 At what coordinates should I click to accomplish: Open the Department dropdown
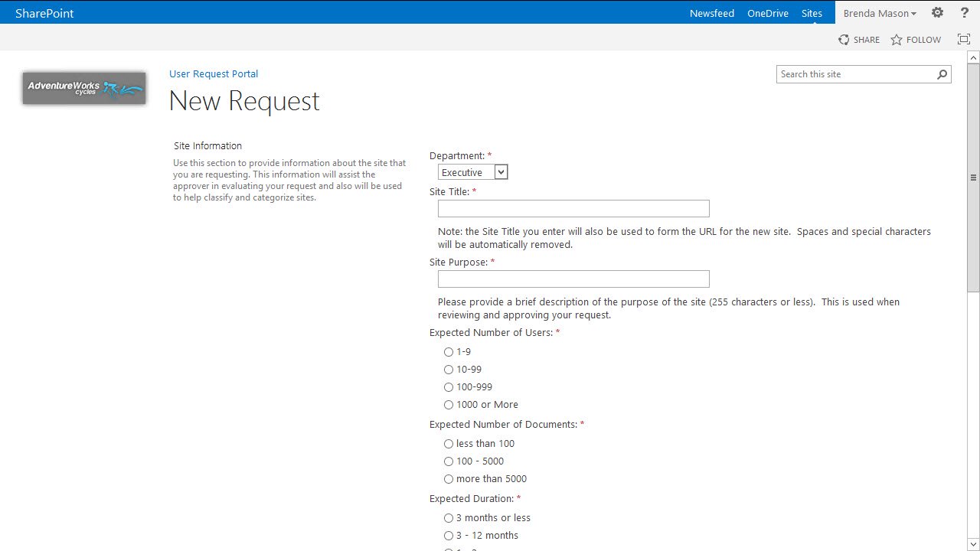click(472, 172)
